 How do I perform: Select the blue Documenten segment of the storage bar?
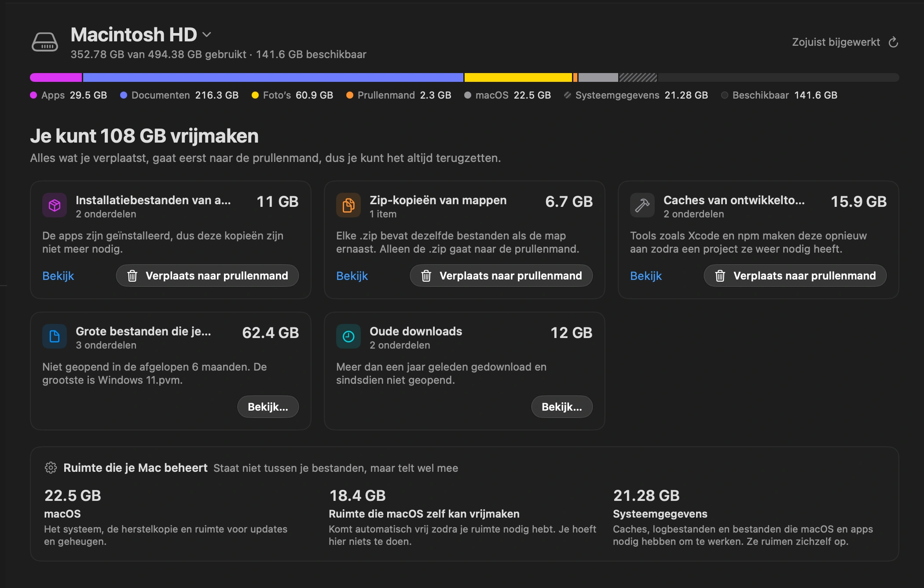pyautogui.click(x=273, y=77)
